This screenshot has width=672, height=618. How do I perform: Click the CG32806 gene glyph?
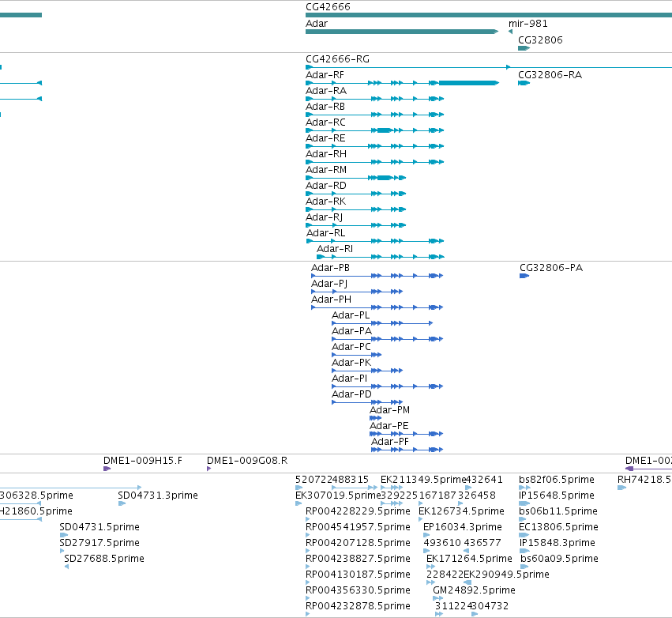pos(524,48)
